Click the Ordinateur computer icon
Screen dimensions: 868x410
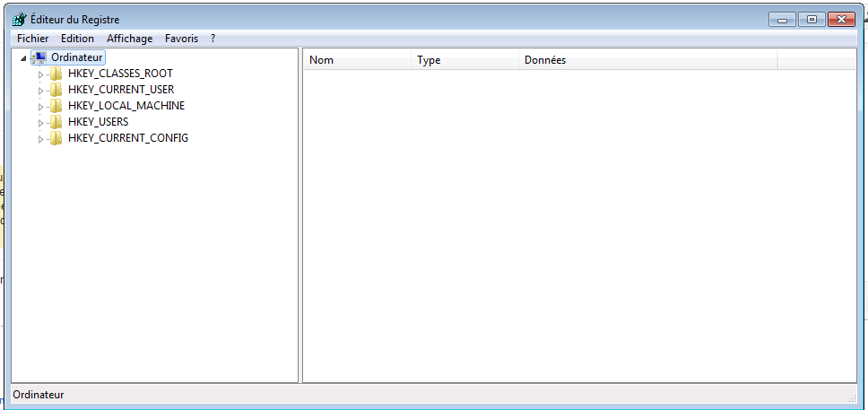[39, 57]
